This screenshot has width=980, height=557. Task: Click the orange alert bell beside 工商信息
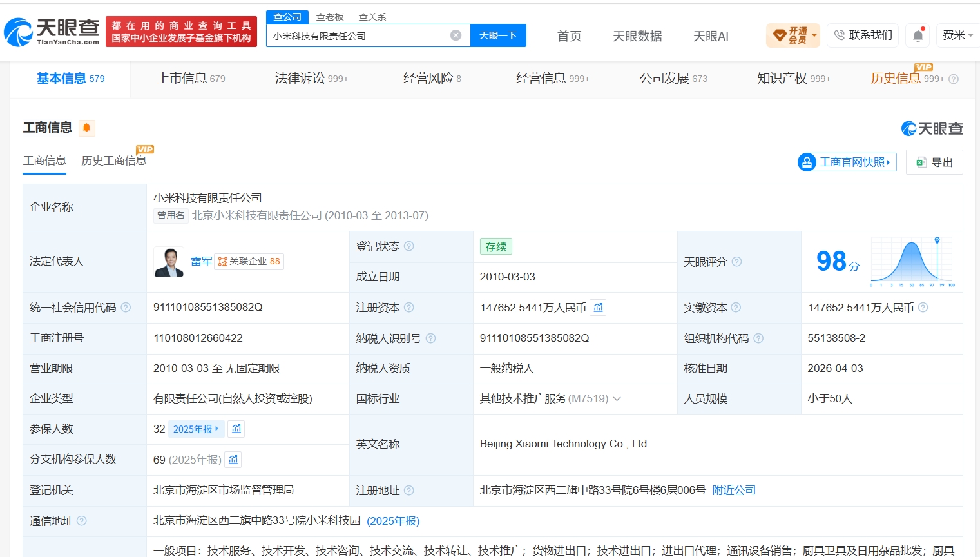click(86, 128)
